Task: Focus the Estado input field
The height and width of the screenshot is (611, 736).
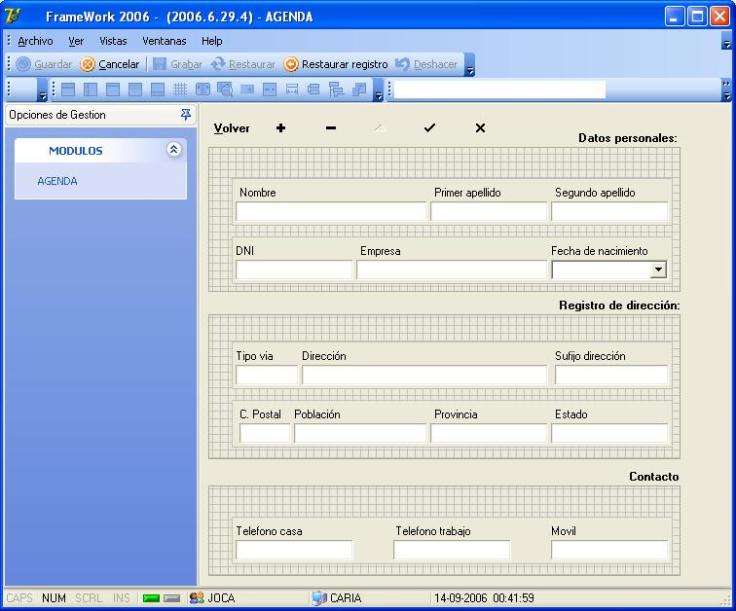Action: click(x=609, y=433)
